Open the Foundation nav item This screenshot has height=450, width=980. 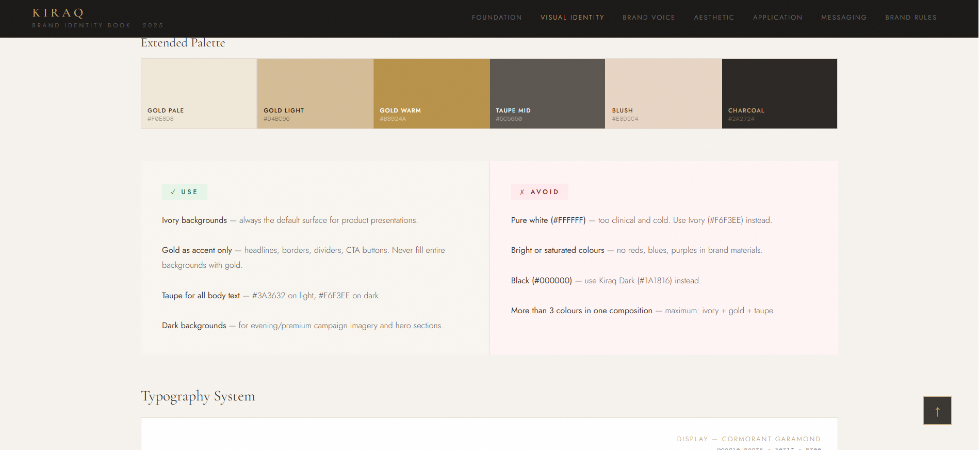[497, 18]
